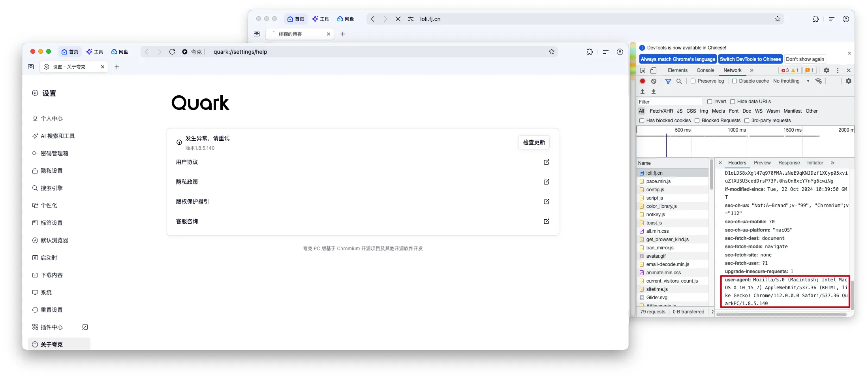Bookmark quark://settings/help with the star icon
Screen dimensions: 868x379
click(552, 52)
